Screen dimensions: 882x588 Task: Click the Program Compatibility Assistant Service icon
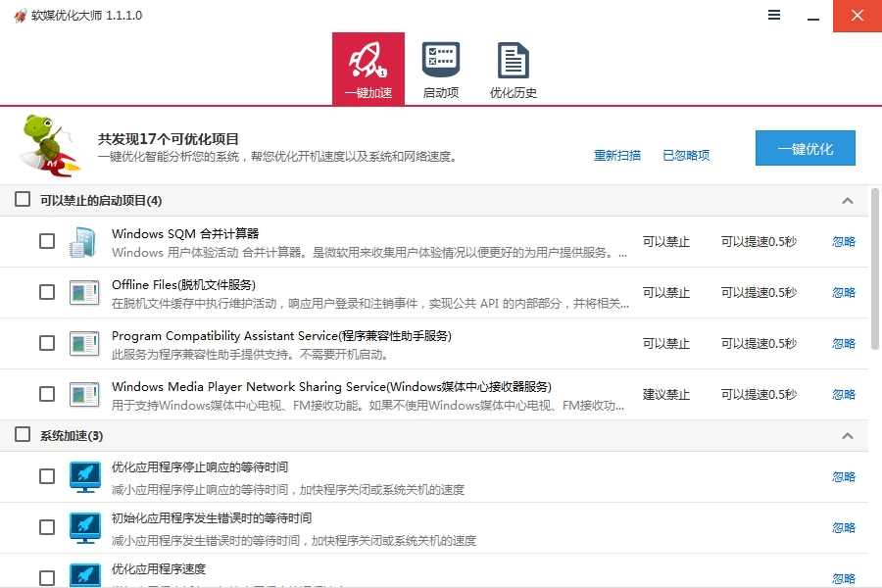click(83, 343)
